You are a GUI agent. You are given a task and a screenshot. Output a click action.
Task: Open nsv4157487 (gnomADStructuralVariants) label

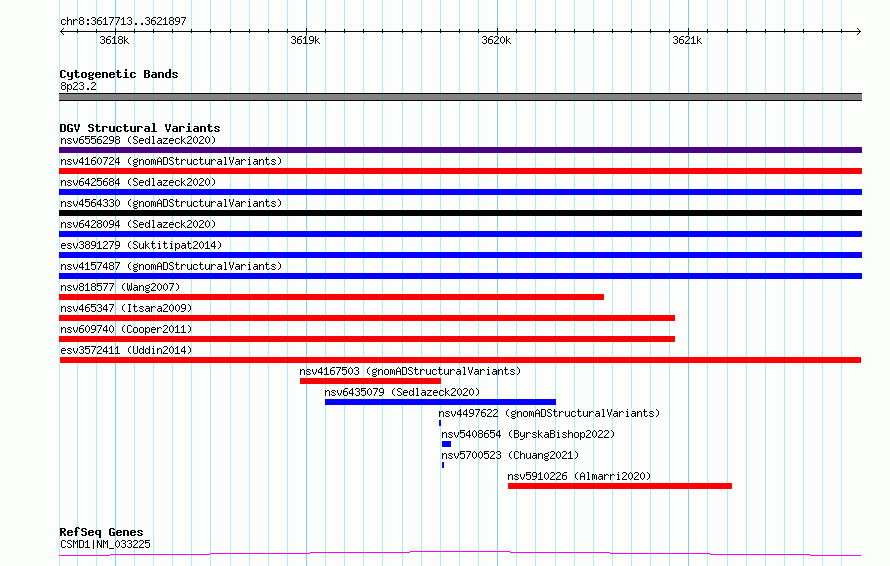(x=171, y=266)
